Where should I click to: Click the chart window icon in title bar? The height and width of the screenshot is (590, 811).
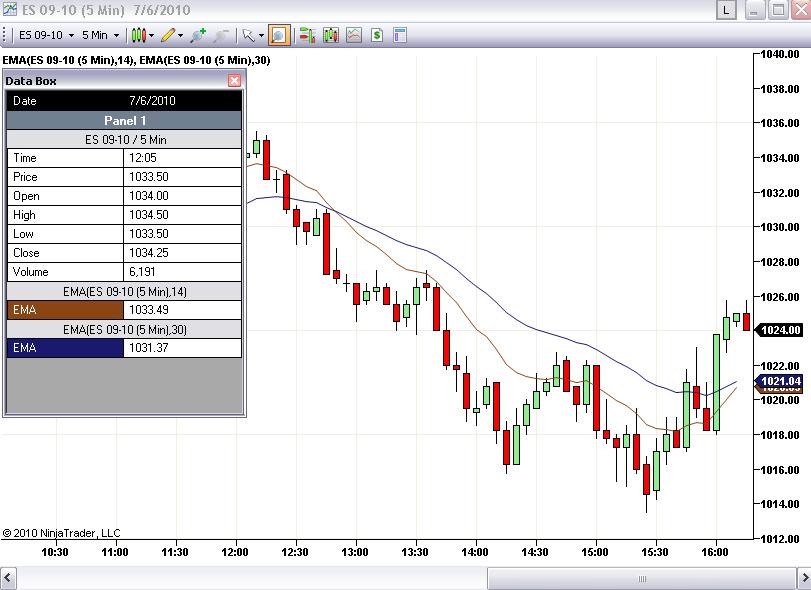9,9
